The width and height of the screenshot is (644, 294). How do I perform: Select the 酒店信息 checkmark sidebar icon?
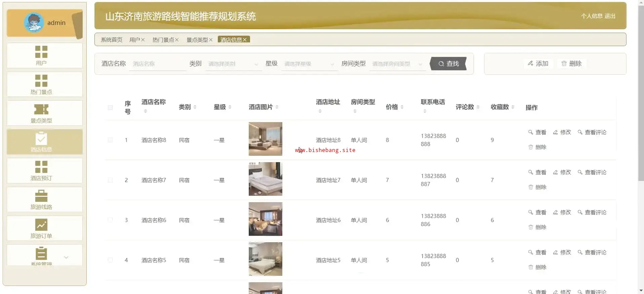[x=41, y=138]
